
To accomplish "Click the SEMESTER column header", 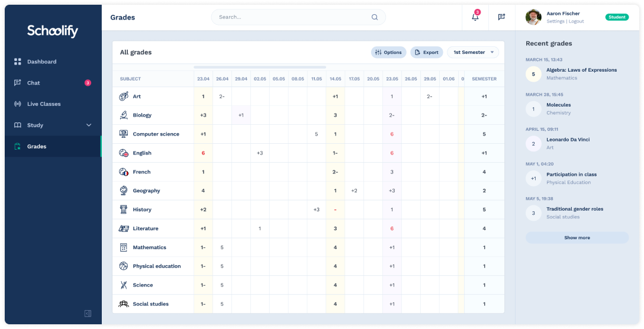I will tap(484, 79).
